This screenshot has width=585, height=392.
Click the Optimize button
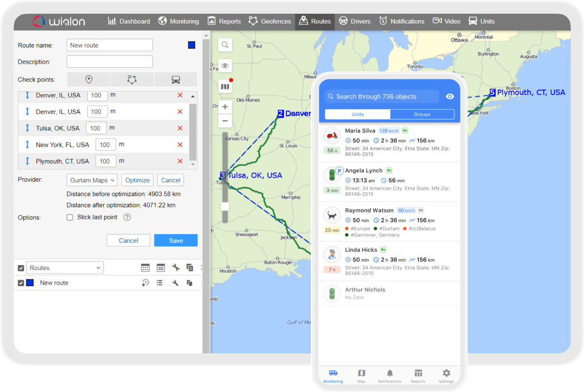tap(137, 180)
